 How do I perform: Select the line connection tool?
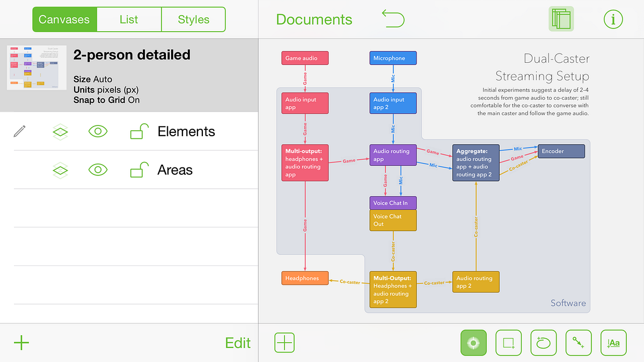579,343
